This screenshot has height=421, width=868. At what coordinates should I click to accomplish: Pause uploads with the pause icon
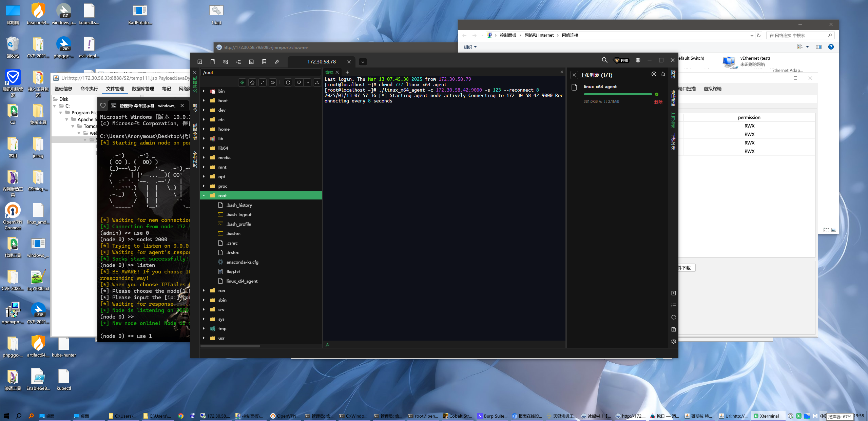[654, 74]
